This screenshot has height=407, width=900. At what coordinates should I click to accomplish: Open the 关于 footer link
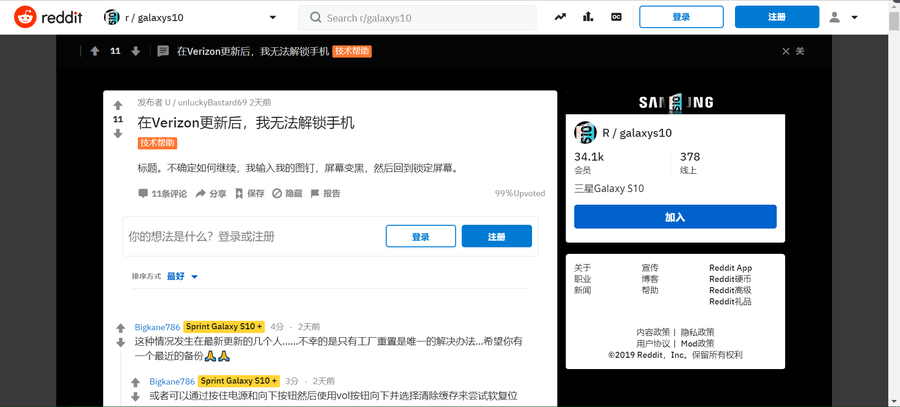(x=583, y=268)
